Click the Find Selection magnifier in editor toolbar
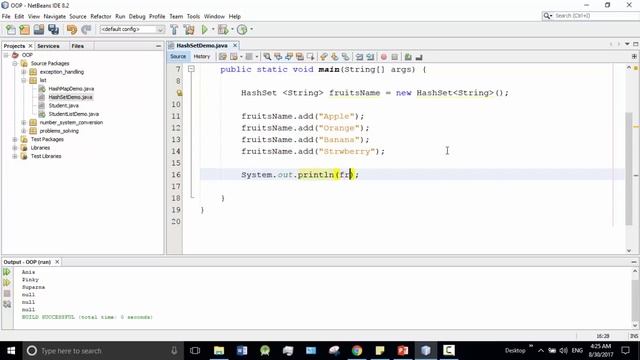The width and height of the screenshot is (640, 360). tap(267, 57)
